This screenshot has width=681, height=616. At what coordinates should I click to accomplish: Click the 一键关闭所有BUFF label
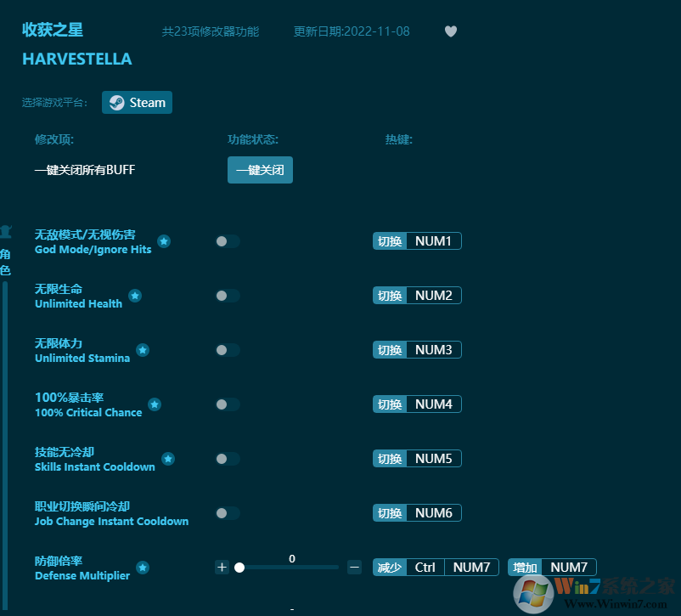85,170
